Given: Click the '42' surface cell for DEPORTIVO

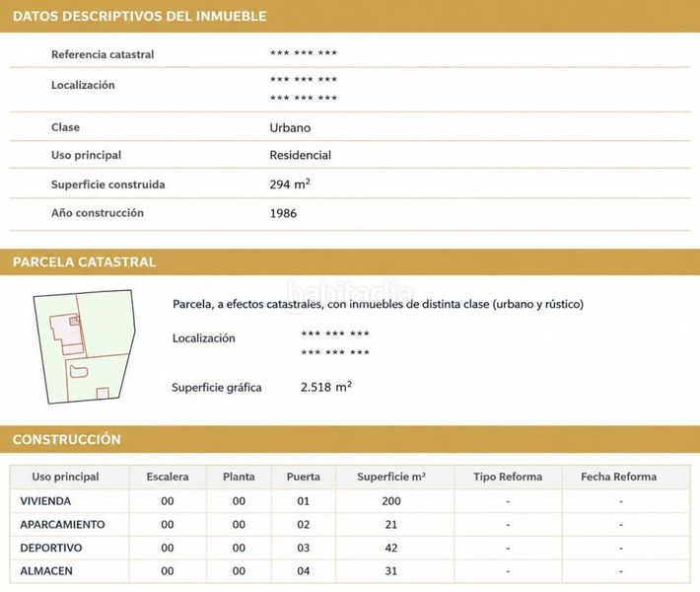Looking at the screenshot, I should pos(391,548).
